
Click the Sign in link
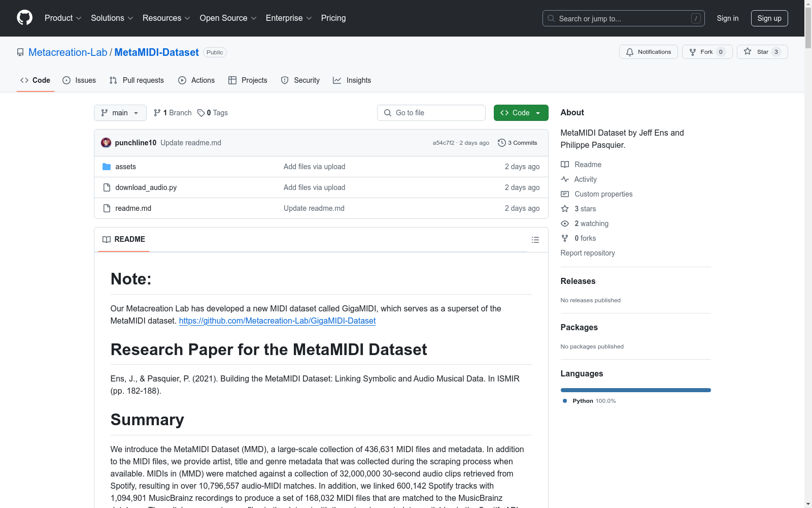pos(728,18)
